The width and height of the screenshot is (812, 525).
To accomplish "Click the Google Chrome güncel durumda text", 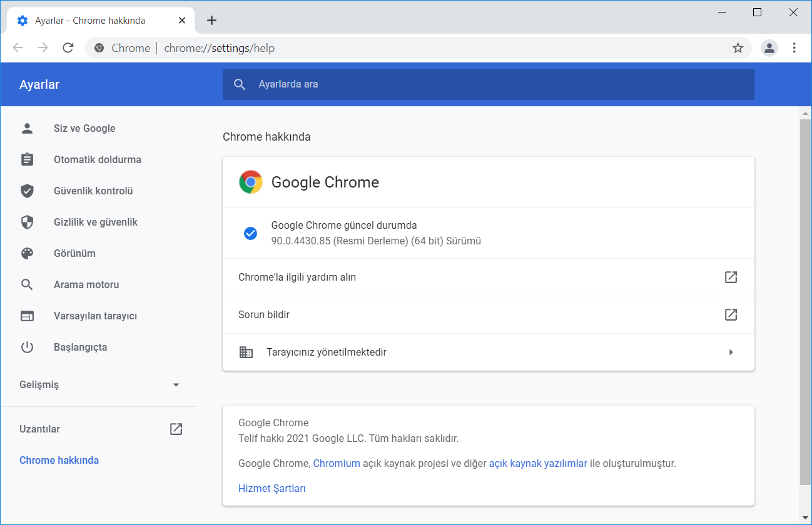I will [344, 225].
